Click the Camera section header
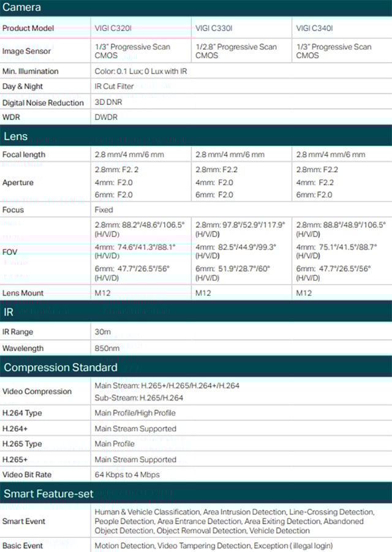392x552 pixels. coord(196,8)
